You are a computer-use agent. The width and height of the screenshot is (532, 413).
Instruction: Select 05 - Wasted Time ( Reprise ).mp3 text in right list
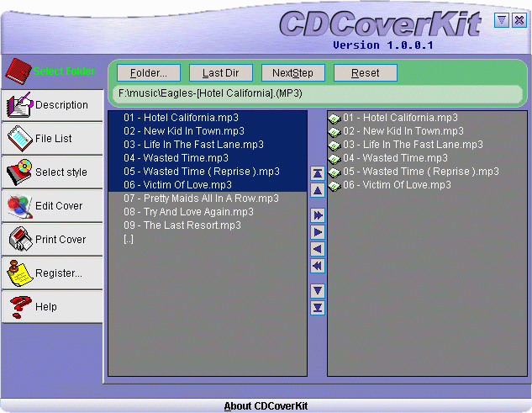(x=421, y=172)
